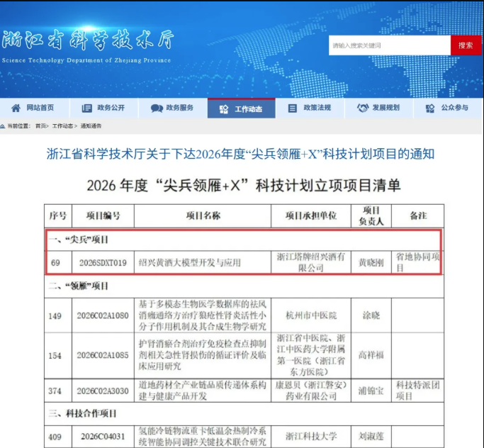Click the blue notice title heading
This screenshot has width=484, height=448.
click(240, 154)
